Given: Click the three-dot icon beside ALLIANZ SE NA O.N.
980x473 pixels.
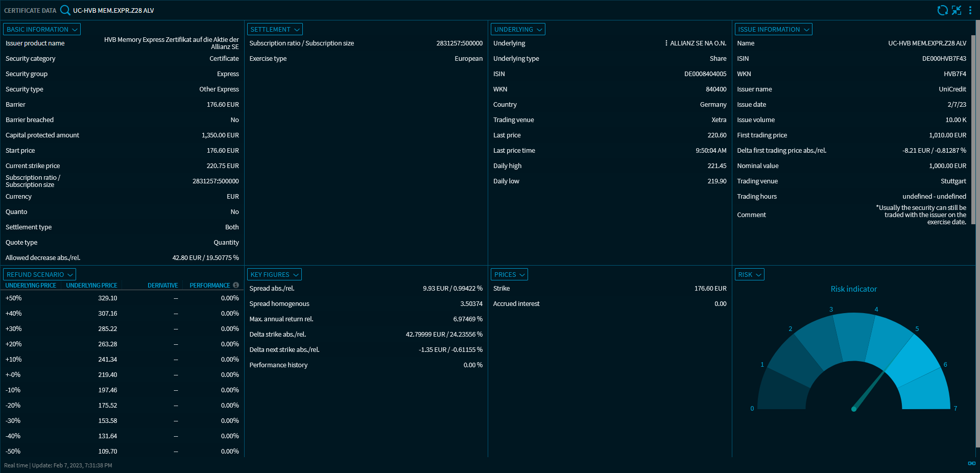Looking at the screenshot, I should tap(666, 43).
